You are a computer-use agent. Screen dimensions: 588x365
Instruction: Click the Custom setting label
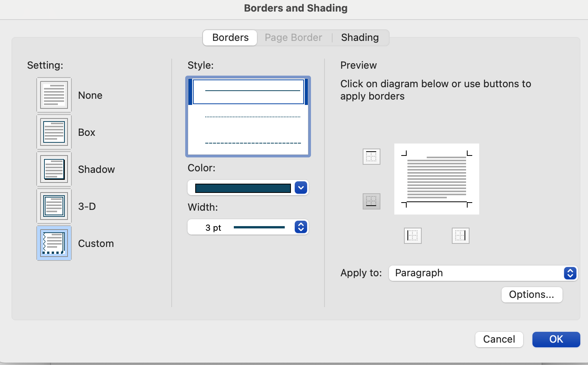(x=96, y=243)
